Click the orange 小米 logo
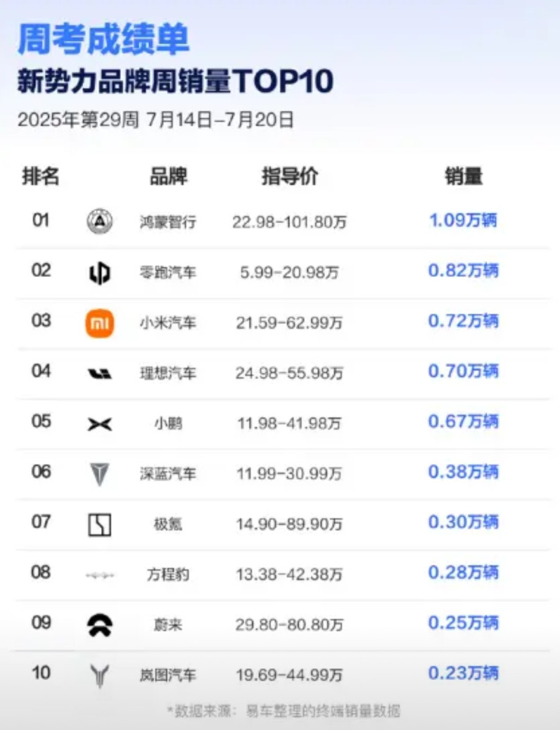The width and height of the screenshot is (560, 730). (x=100, y=323)
